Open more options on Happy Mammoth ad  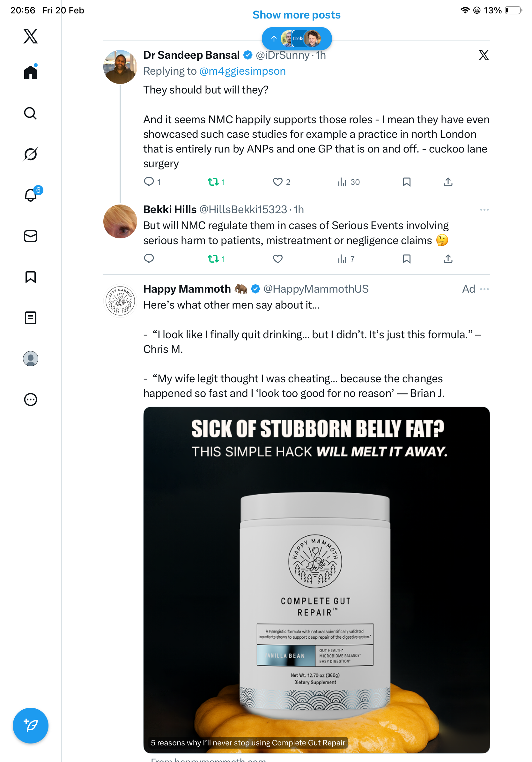[x=484, y=289]
